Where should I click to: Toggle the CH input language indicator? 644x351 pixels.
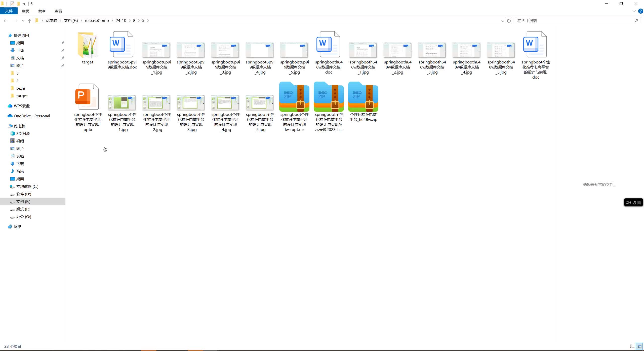pyautogui.click(x=628, y=202)
